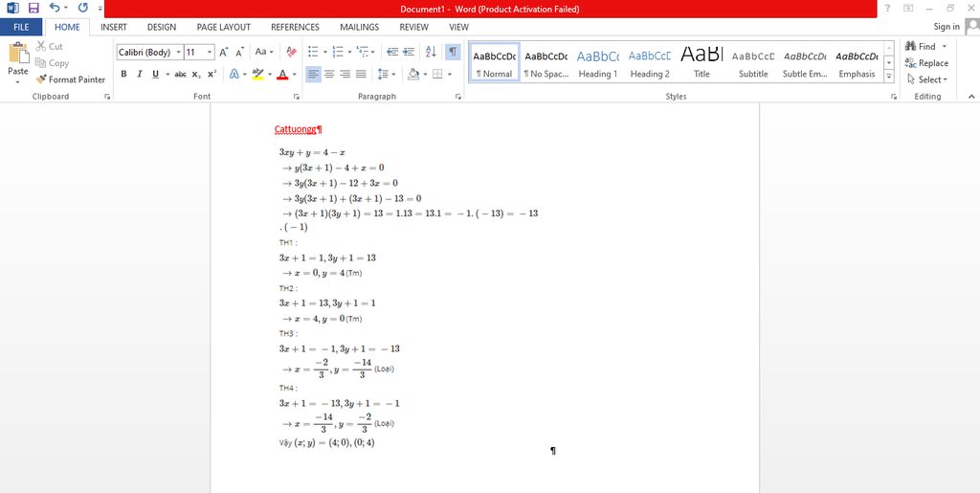Image resolution: width=980 pixels, height=493 pixels.
Task: Switch to the REVIEW tab
Action: pyautogui.click(x=413, y=27)
